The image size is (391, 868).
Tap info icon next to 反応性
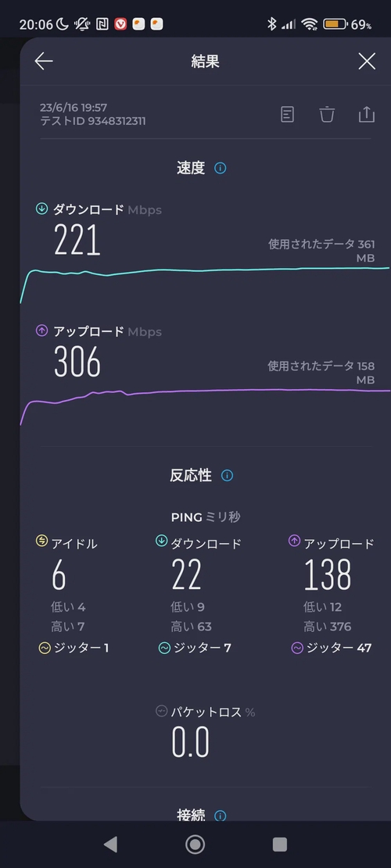pos(227,476)
